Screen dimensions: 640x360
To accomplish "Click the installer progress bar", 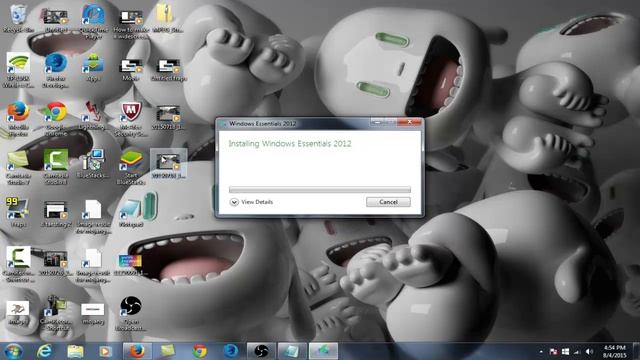I will coord(320,189).
